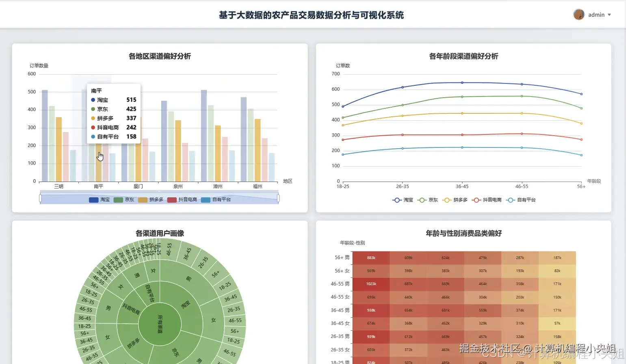Grab the left handle of the region zoom slider
Screen dimensions: 626x364
point(40,198)
